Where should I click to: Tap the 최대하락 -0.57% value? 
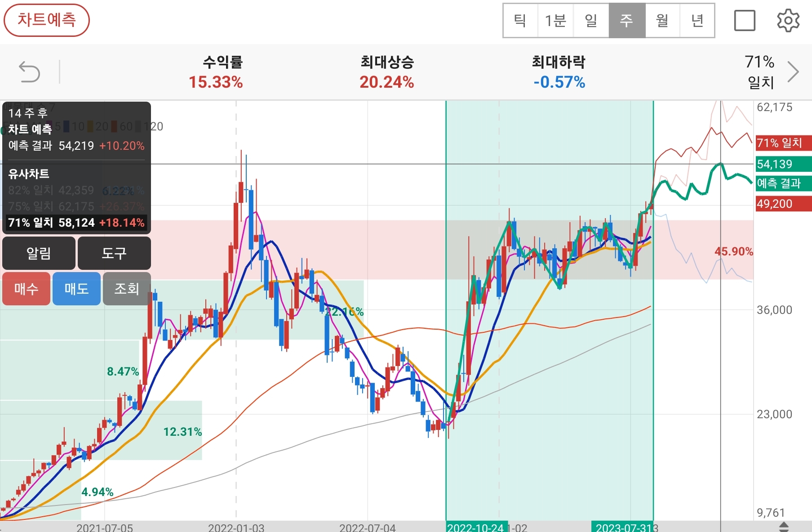pyautogui.click(x=559, y=82)
